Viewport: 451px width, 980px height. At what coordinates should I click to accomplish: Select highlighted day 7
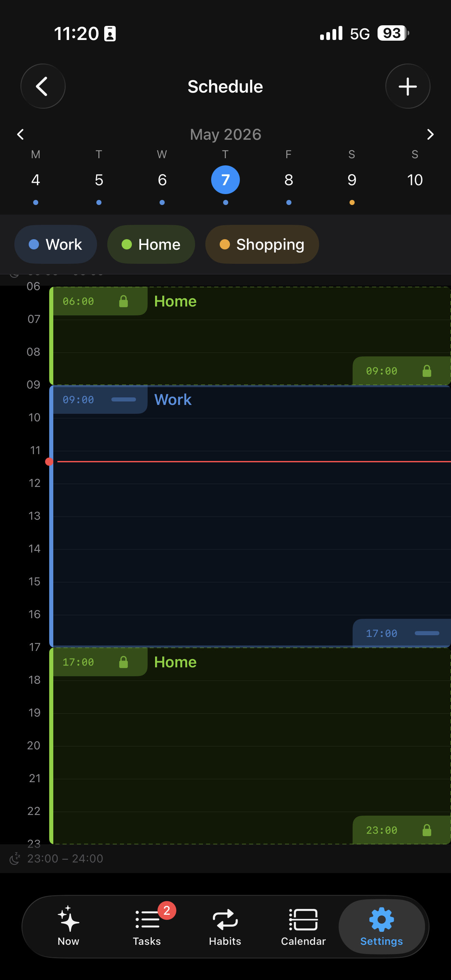point(225,180)
